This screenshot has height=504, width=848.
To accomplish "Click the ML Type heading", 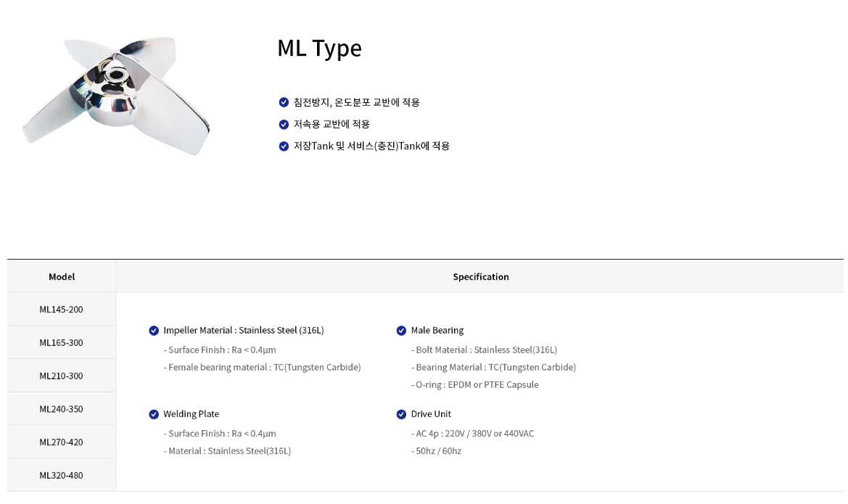I will [x=319, y=48].
